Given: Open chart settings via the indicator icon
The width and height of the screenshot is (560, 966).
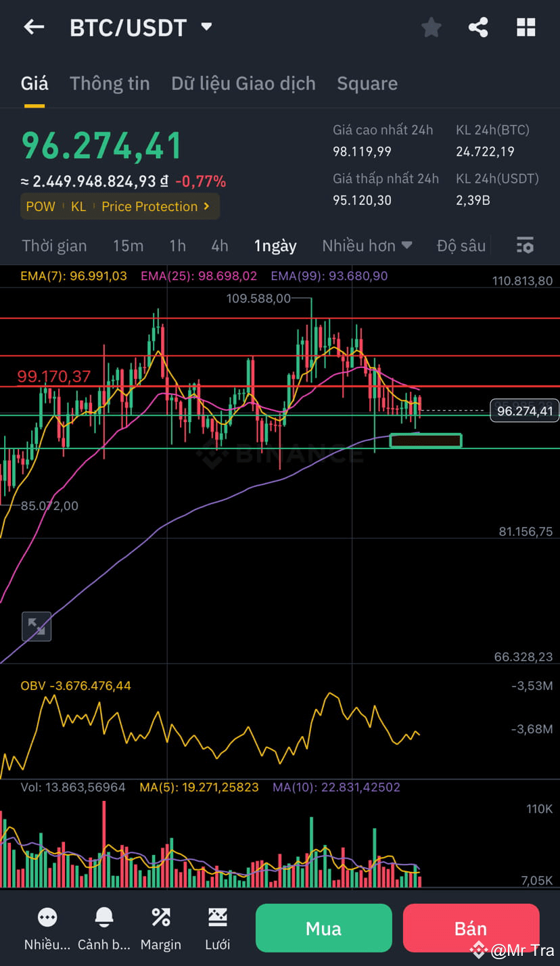Looking at the screenshot, I should point(525,246).
